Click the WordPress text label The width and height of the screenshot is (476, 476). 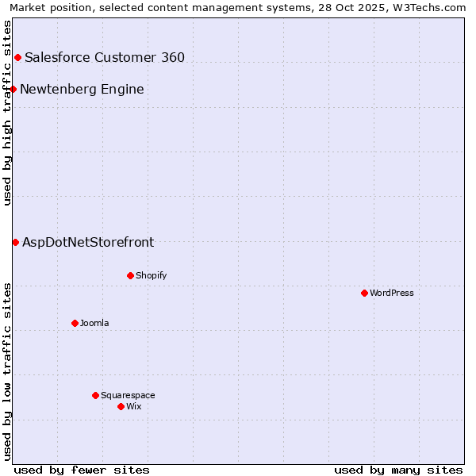pos(391,293)
